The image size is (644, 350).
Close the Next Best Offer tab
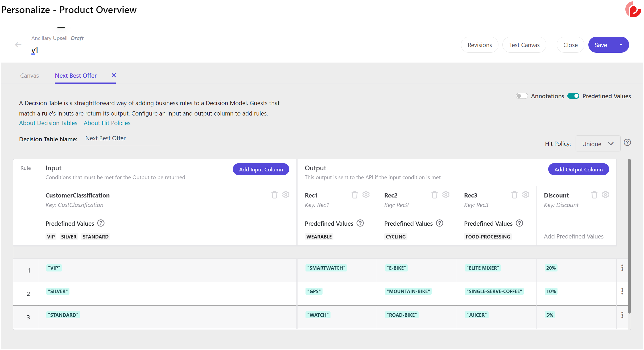tap(114, 75)
